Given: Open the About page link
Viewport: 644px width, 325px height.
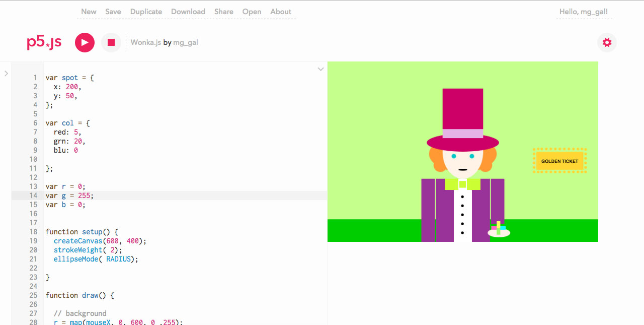Looking at the screenshot, I should coord(281,12).
